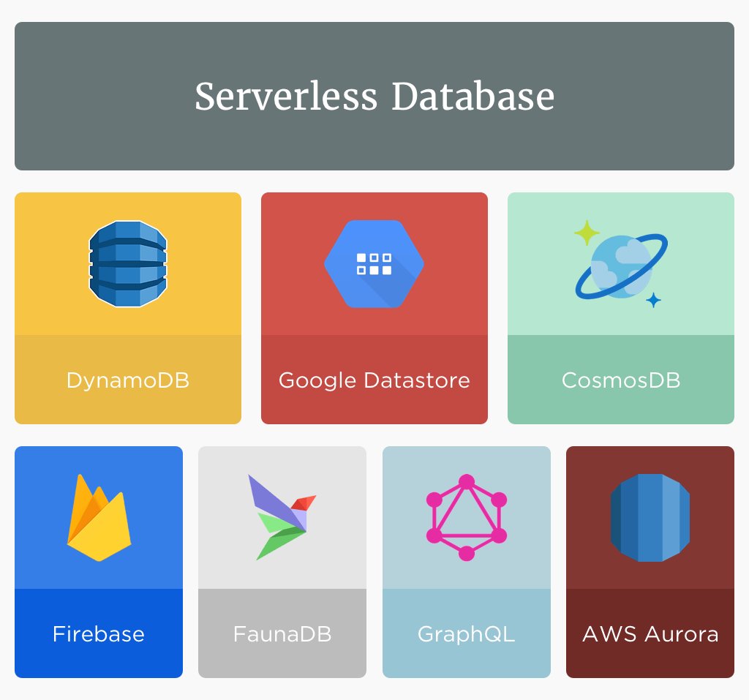The image size is (749, 700).
Task: Click the GraphQL pink graph icon
Action: point(466,517)
